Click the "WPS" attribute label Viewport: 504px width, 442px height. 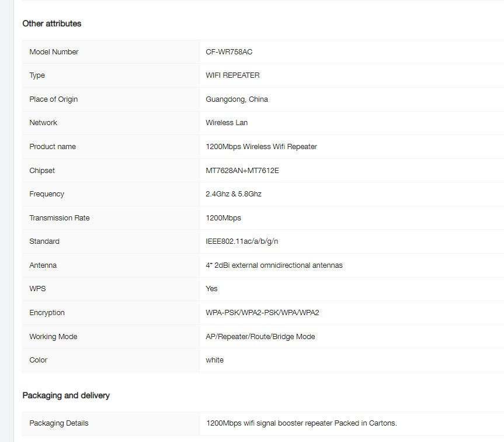point(37,289)
